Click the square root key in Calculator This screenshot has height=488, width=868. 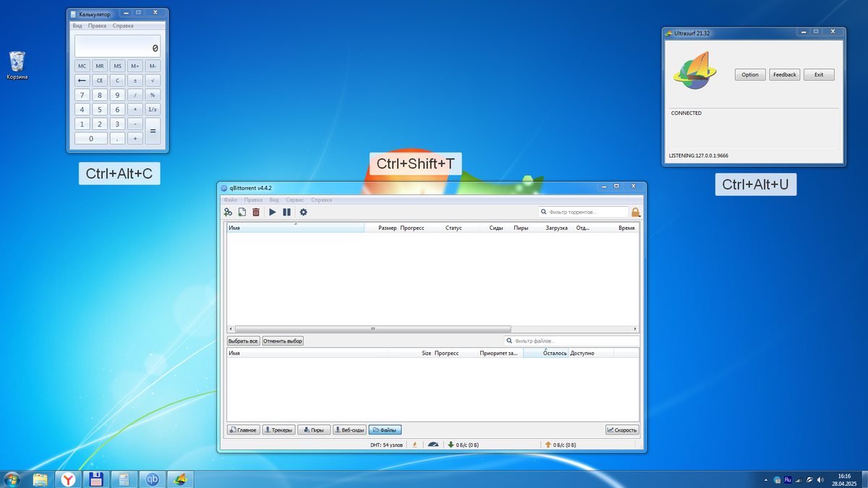tap(153, 80)
